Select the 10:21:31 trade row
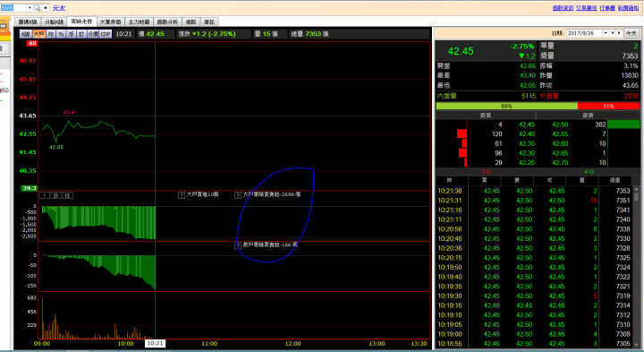644x352 pixels. pos(534,201)
